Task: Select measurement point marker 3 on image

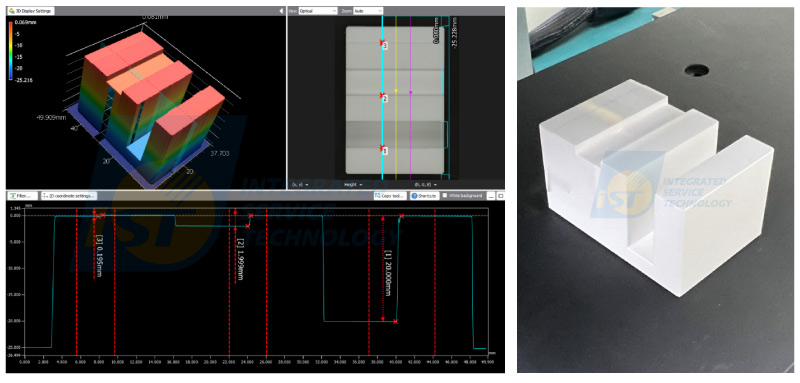Action: point(383,44)
